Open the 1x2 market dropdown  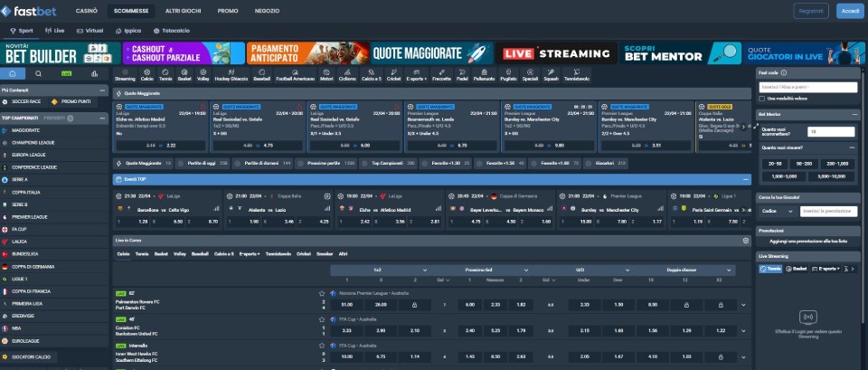click(381, 270)
